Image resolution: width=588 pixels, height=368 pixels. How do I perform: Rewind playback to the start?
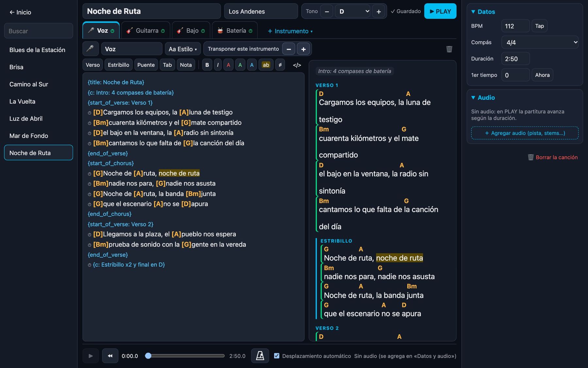(110, 356)
